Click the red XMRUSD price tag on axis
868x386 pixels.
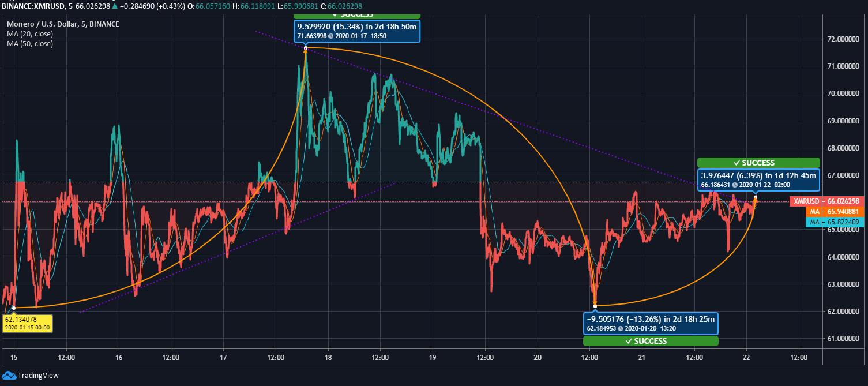point(827,201)
